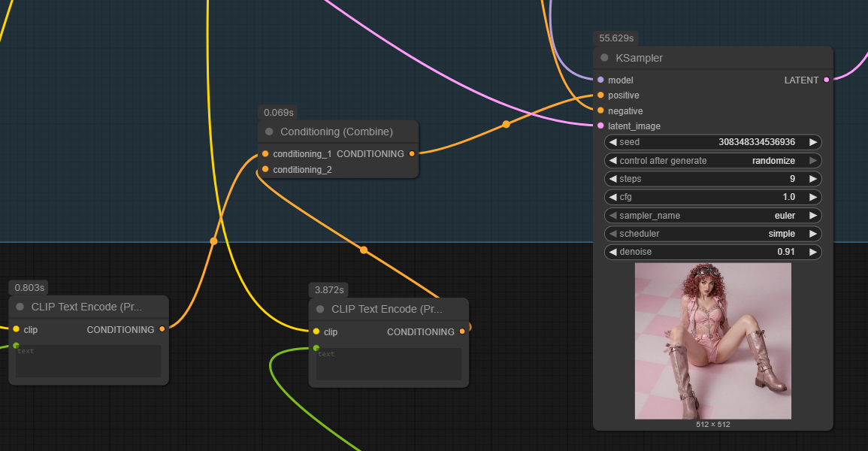This screenshot has height=451, width=868.
Task: Click CONDITIONING output socket on 0.803s node
Action: click(x=162, y=328)
